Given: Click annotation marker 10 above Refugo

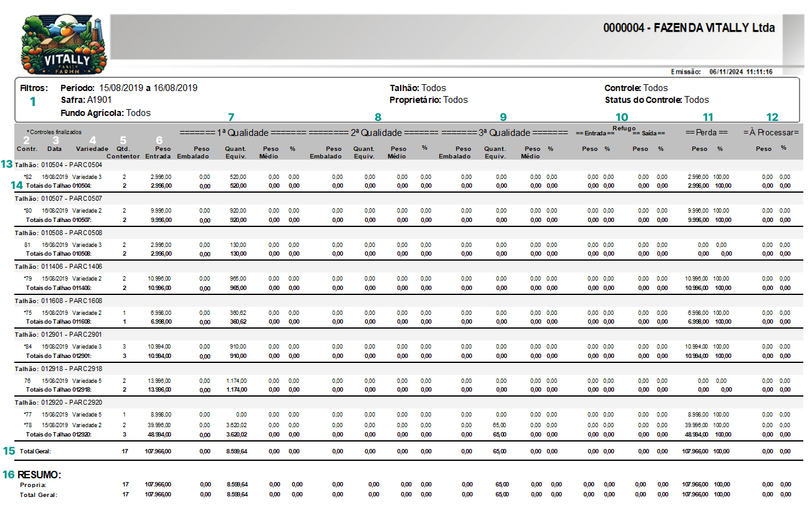Looking at the screenshot, I should click(x=621, y=117).
